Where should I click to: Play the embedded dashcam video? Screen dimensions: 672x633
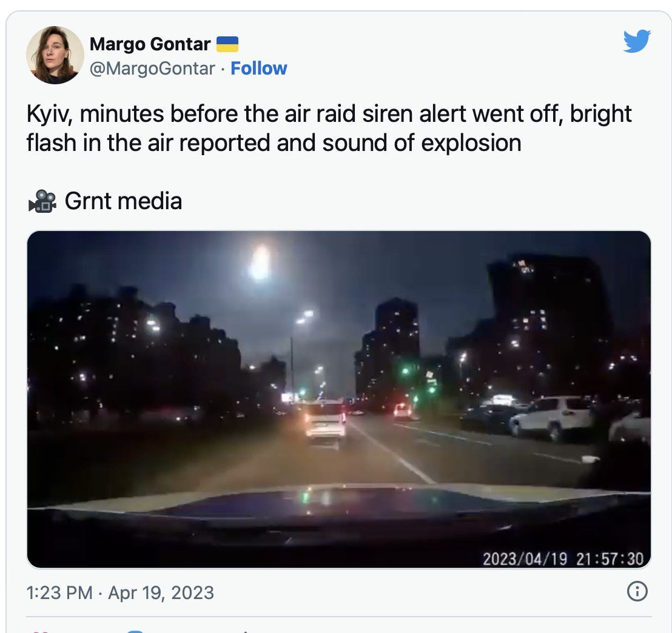pos(339,400)
